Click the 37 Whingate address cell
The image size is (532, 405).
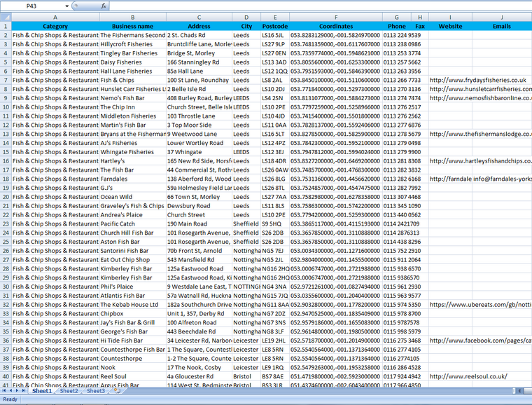point(199,152)
